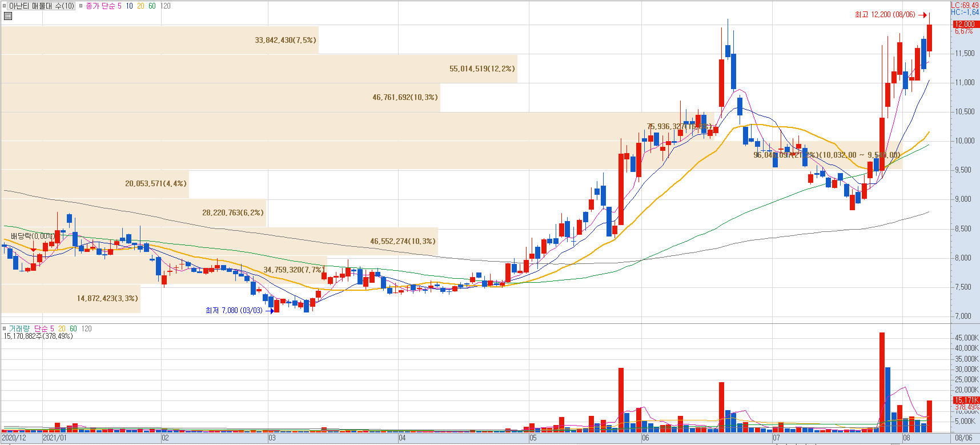
Task: Select the 거래량 volume indicator label
Action: [x=19, y=328]
